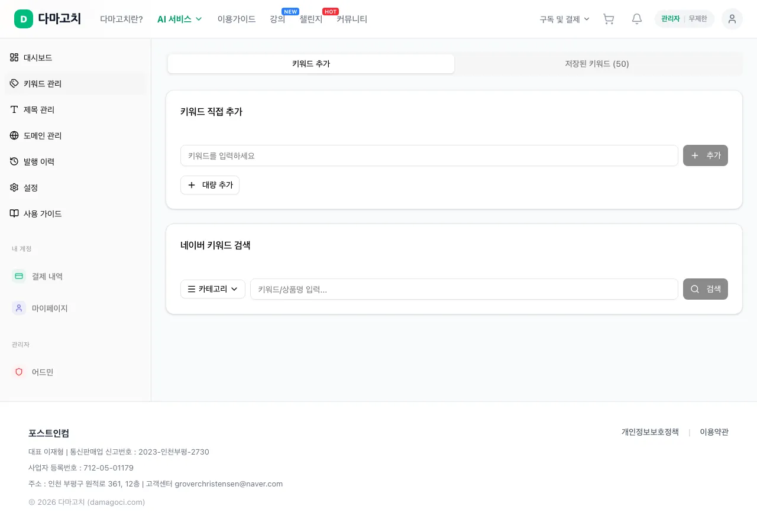Click the purple my page person icon
This screenshot has width=757, height=532.
pyautogui.click(x=19, y=308)
